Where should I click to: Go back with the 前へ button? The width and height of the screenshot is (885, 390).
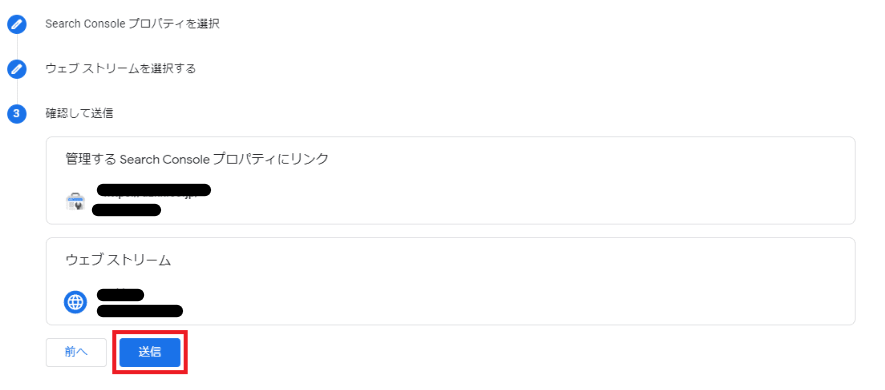76,352
